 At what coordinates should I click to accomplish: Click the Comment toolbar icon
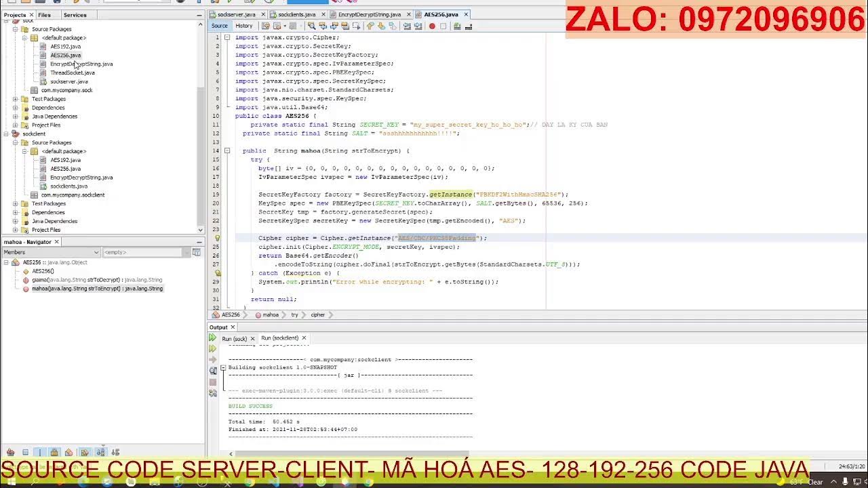click(x=457, y=26)
